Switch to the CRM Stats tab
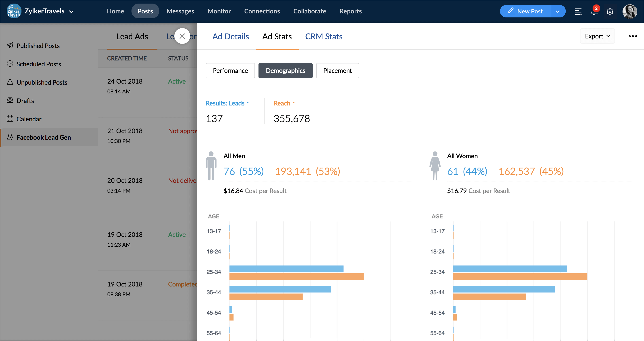This screenshot has width=644, height=341. point(324,36)
